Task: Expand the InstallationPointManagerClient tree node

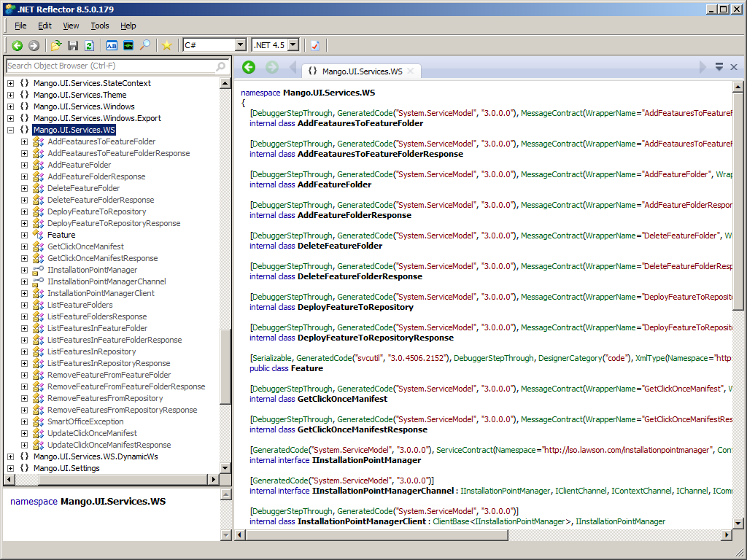Action: pyautogui.click(x=24, y=293)
